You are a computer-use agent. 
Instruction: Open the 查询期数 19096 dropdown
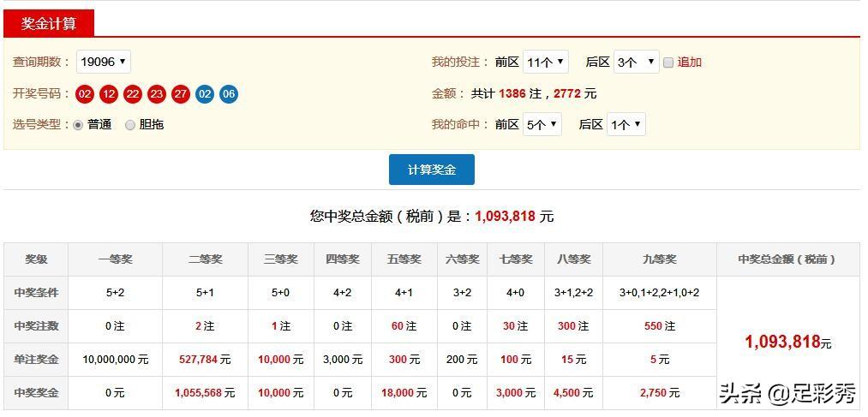pyautogui.click(x=104, y=62)
